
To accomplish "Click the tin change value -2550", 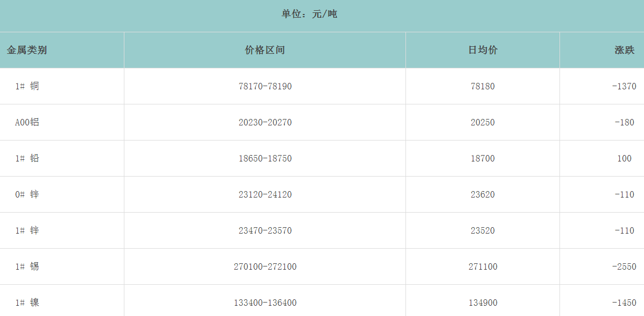I will pos(624,266).
